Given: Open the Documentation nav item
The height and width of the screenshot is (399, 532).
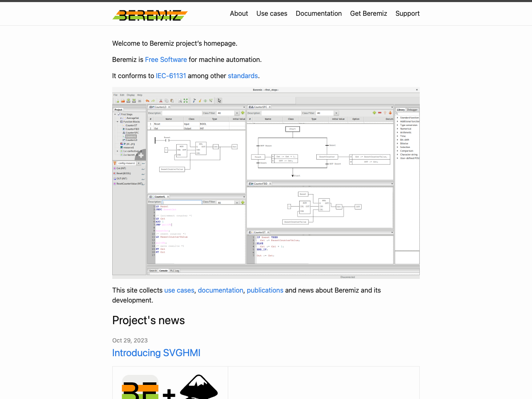Looking at the screenshot, I should click(319, 13).
